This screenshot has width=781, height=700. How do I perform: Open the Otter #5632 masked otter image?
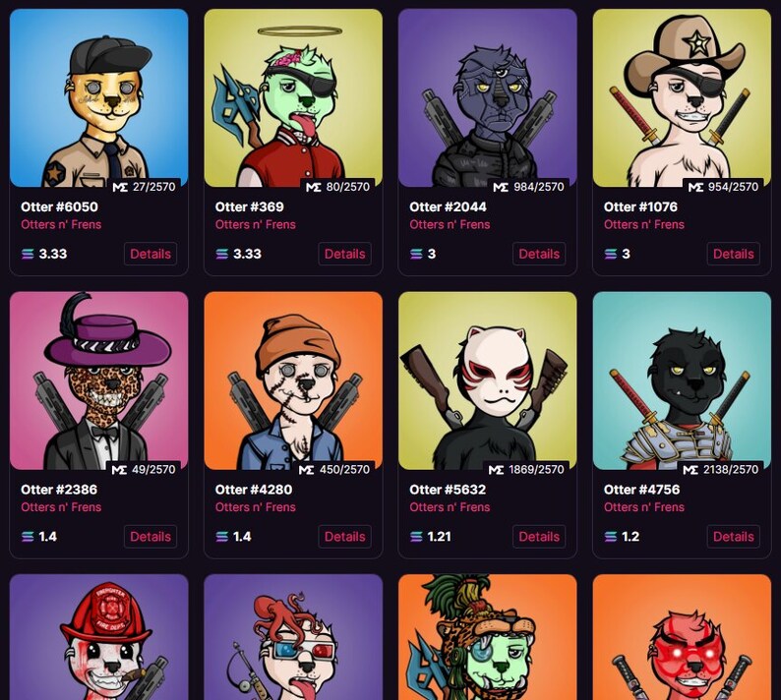tap(488, 380)
